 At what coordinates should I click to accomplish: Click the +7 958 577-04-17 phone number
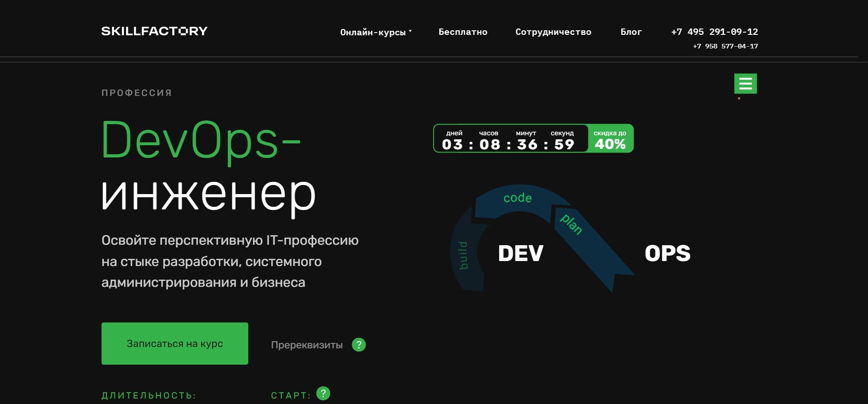coord(725,46)
